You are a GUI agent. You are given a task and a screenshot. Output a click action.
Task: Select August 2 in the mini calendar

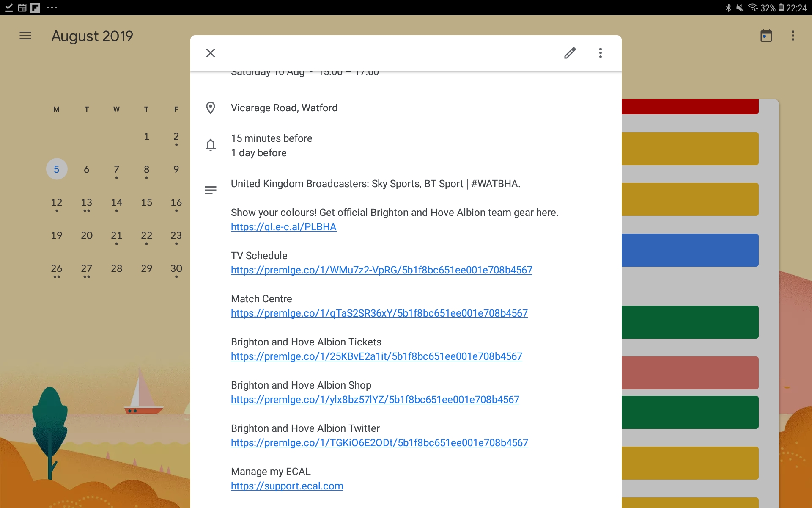point(176,136)
